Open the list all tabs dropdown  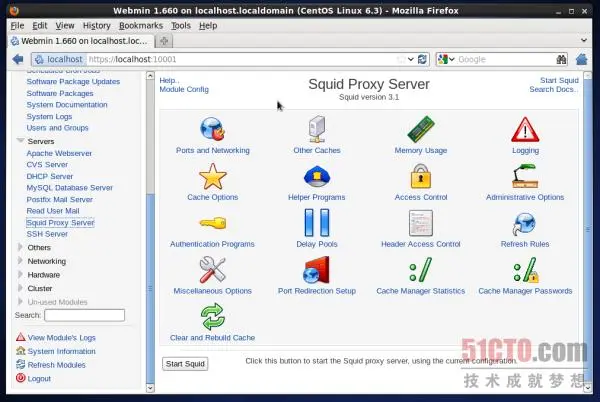pyautogui.click(x=584, y=40)
